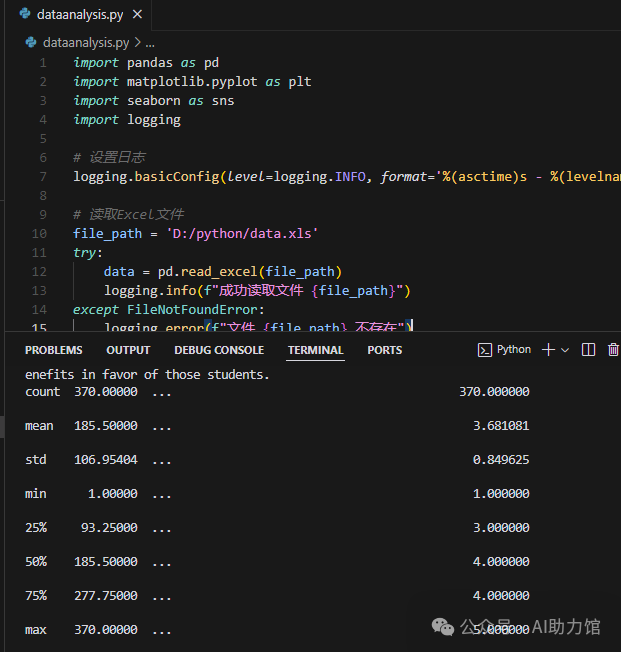Viewport: 621px width, 652px height.
Task: Click the value 3.681081 in terminal
Action: (501, 426)
